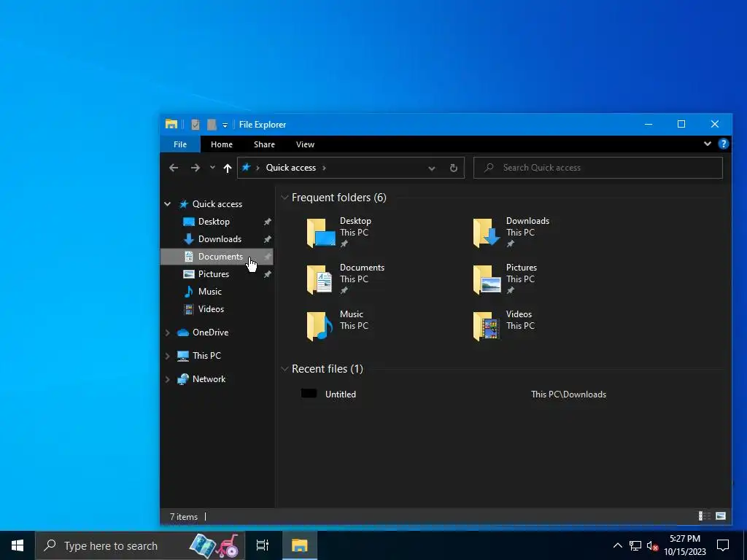This screenshot has width=747, height=560.
Task: Show hidden system tray icons
Action: 617,545
